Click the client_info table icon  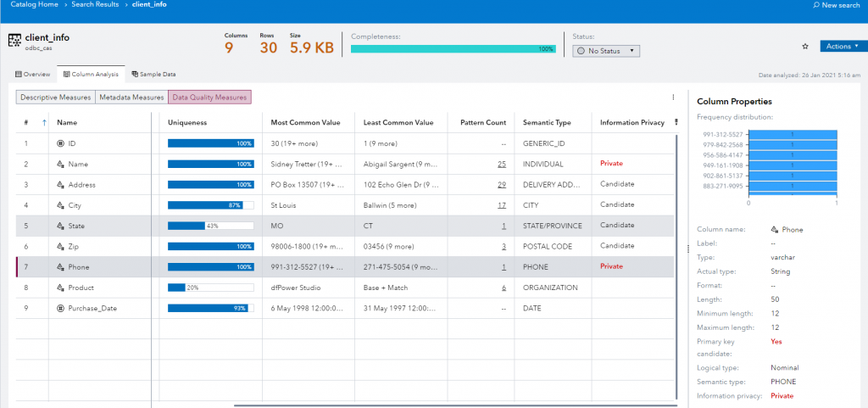[14, 42]
